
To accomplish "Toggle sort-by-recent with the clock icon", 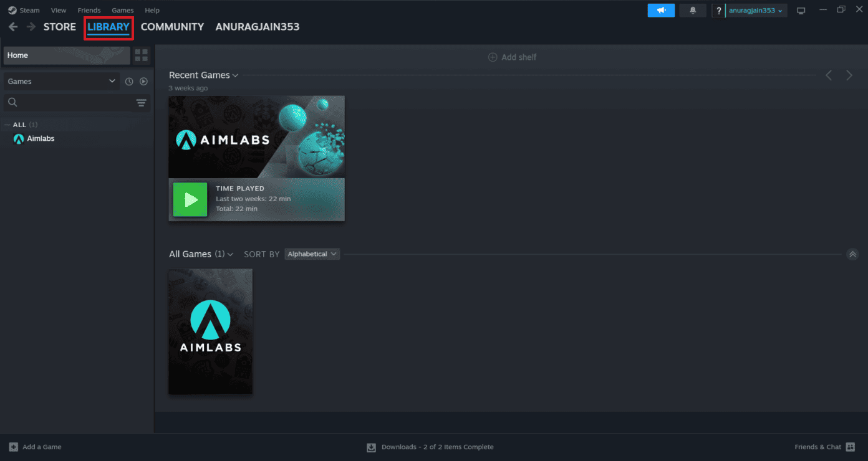I will (128, 81).
